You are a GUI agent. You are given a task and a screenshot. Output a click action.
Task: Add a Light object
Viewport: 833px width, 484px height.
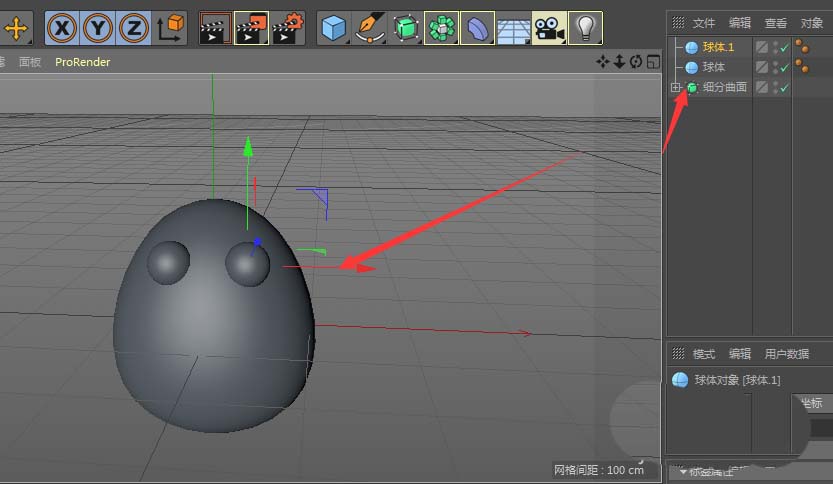click(585, 28)
